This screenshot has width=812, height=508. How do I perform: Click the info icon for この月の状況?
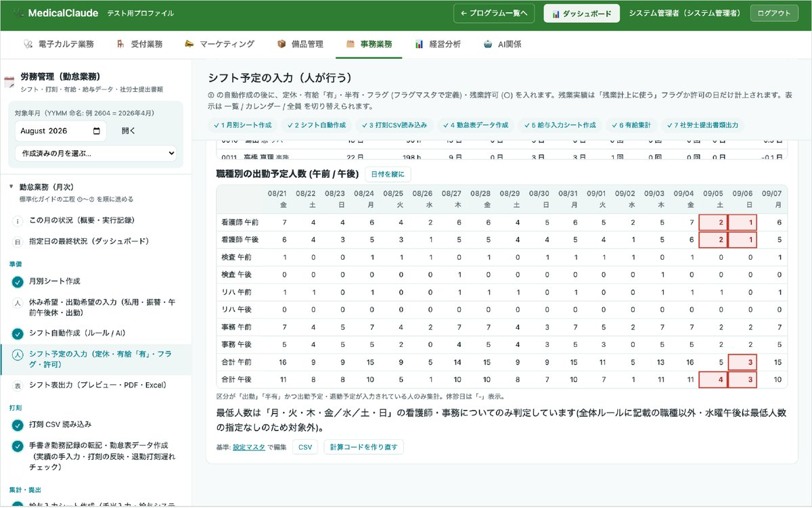coord(18,221)
